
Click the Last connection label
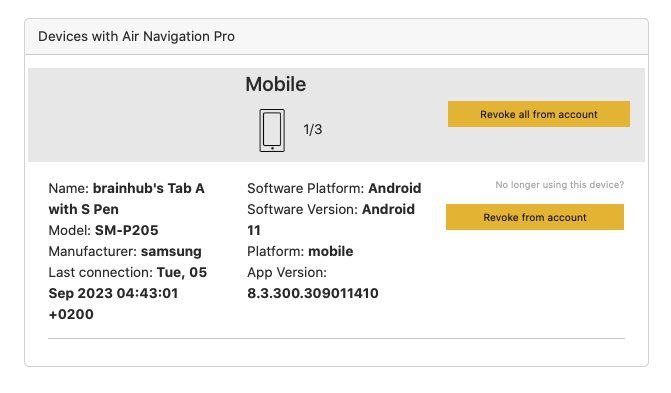[101, 272]
